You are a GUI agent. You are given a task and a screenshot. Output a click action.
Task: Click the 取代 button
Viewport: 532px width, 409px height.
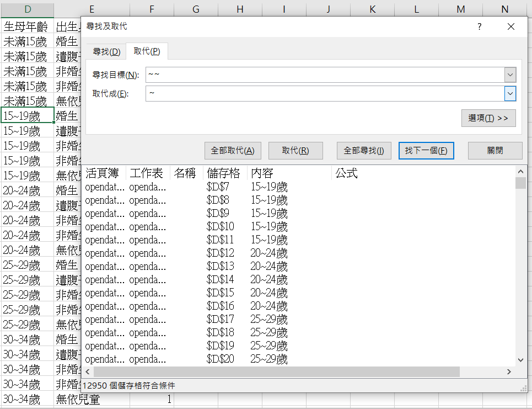coord(295,151)
